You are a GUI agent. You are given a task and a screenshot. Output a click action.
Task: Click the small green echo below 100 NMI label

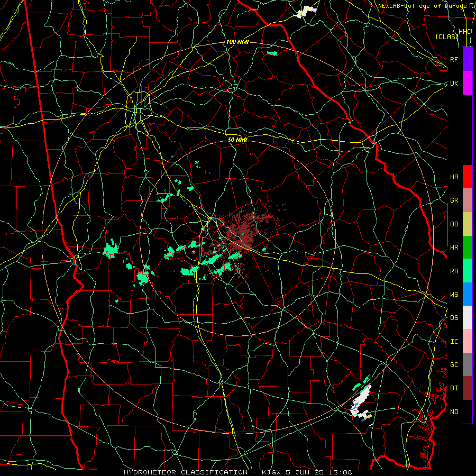(272, 53)
